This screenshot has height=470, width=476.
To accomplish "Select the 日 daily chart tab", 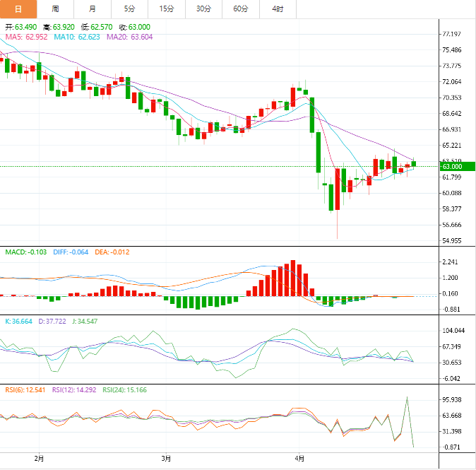I will click(18, 8).
